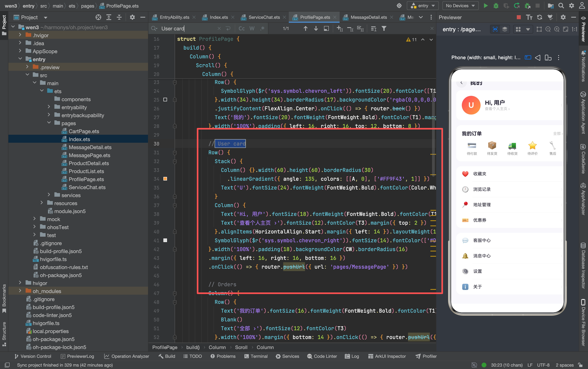Toggle Match Case (Cc) search option
The image size is (588, 369).
[x=242, y=29]
